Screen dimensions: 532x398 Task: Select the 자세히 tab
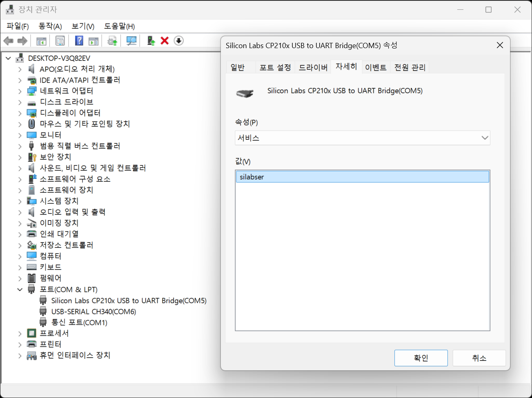[346, 66]
